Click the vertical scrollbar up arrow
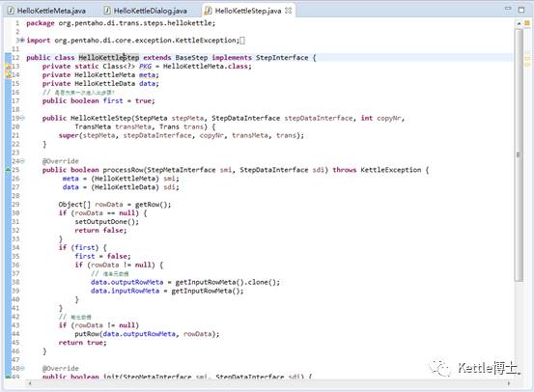Viewport: 534px width, 392px height. pyautogui.click(x=519, y=23)
